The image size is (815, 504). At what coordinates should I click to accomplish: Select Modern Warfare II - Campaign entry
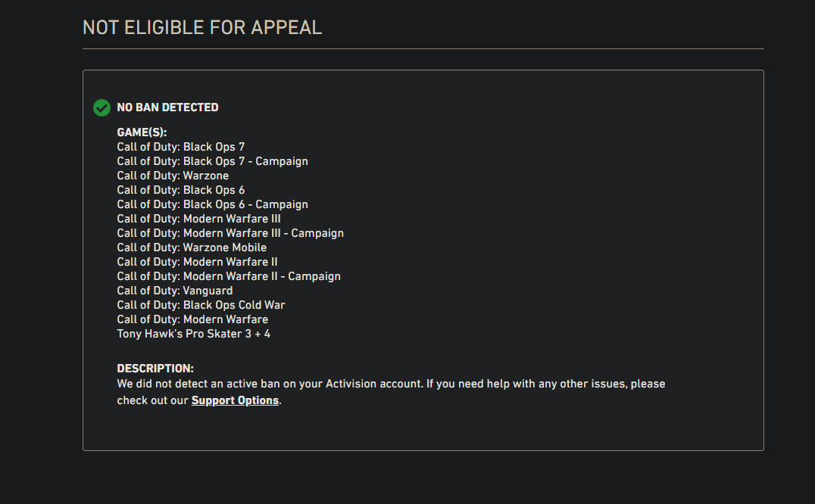pos(229,276)
